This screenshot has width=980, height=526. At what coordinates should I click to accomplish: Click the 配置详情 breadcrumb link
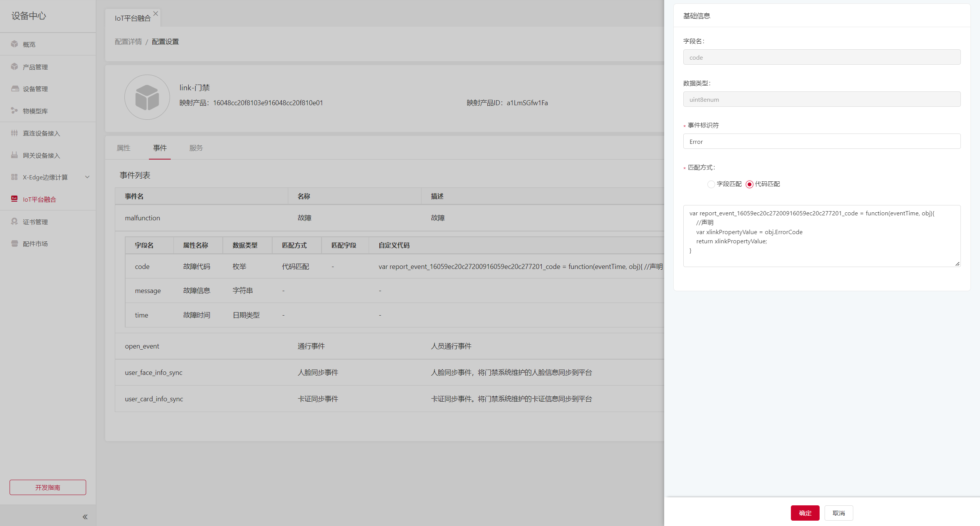[x=128, y=42]
